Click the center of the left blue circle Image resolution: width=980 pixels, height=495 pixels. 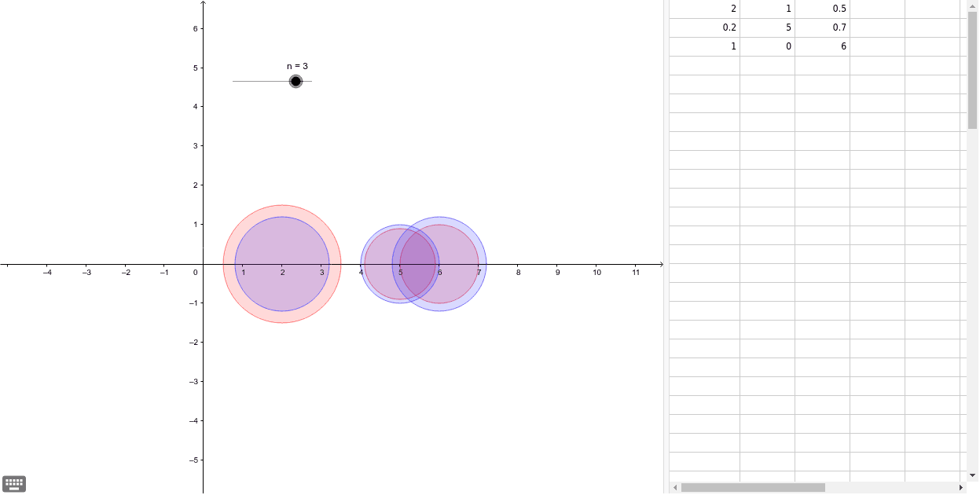[282, 264]
